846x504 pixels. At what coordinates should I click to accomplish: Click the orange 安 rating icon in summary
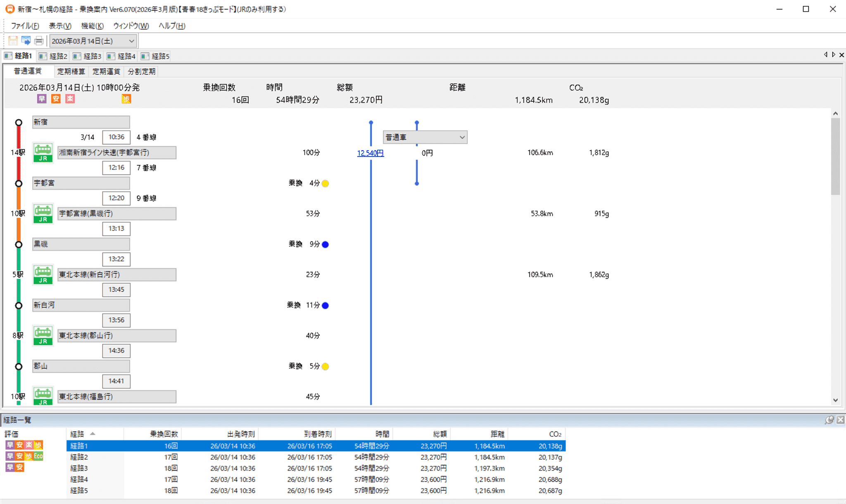(56, 99)
